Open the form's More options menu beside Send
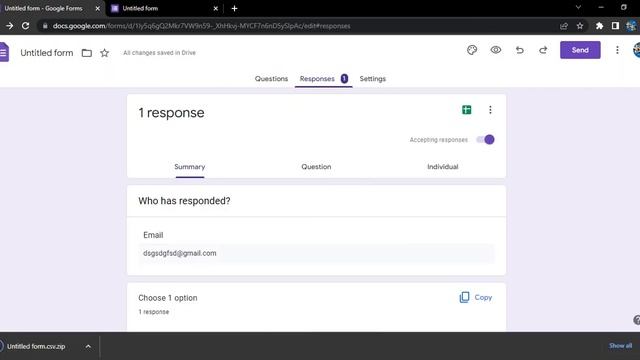640x360 pixels. point(617,50)
